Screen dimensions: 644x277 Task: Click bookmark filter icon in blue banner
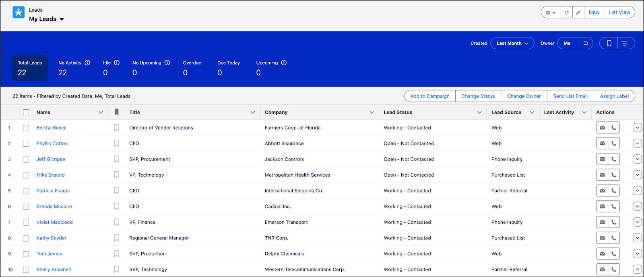point(609,43)
